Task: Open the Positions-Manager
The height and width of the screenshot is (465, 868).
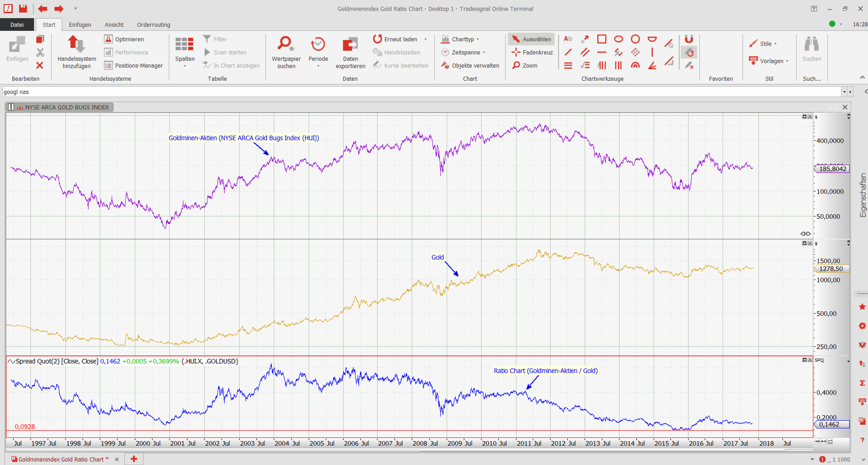Action: click(x=134, y=65)
